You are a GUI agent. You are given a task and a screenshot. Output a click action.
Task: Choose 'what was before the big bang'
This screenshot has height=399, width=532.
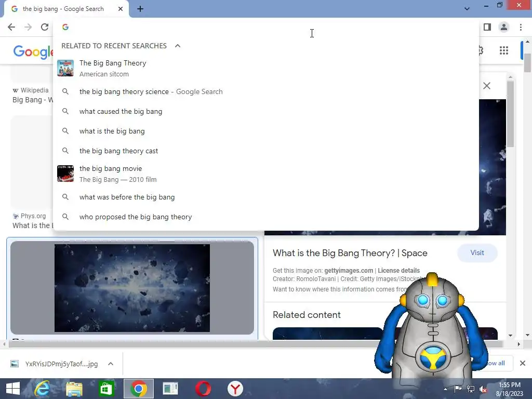(x=266, y=197)
